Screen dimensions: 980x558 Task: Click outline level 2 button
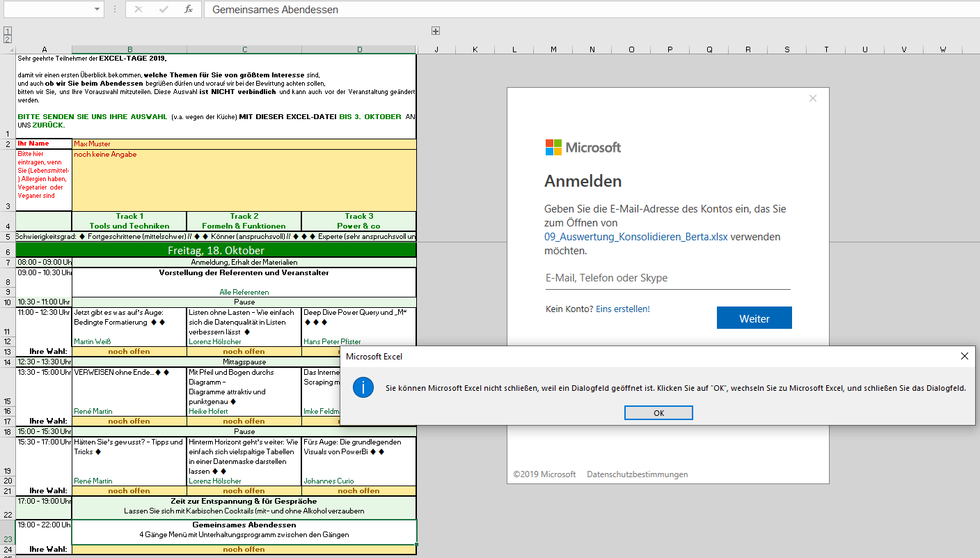click(8, 40)
